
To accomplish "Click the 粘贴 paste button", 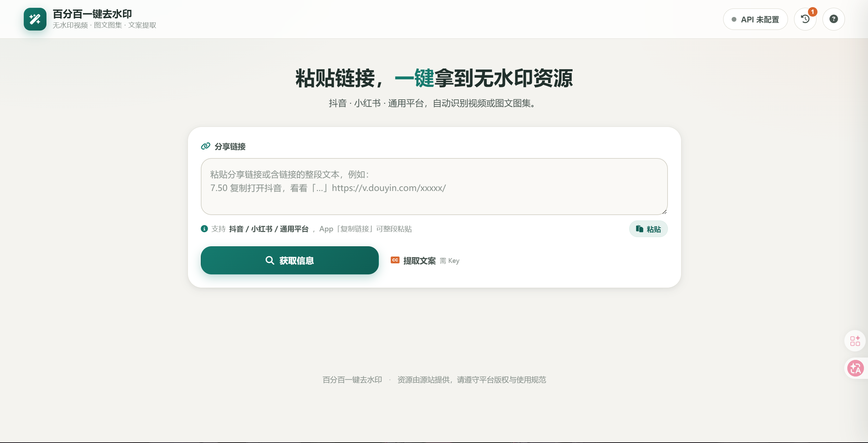I will point(648,229).
